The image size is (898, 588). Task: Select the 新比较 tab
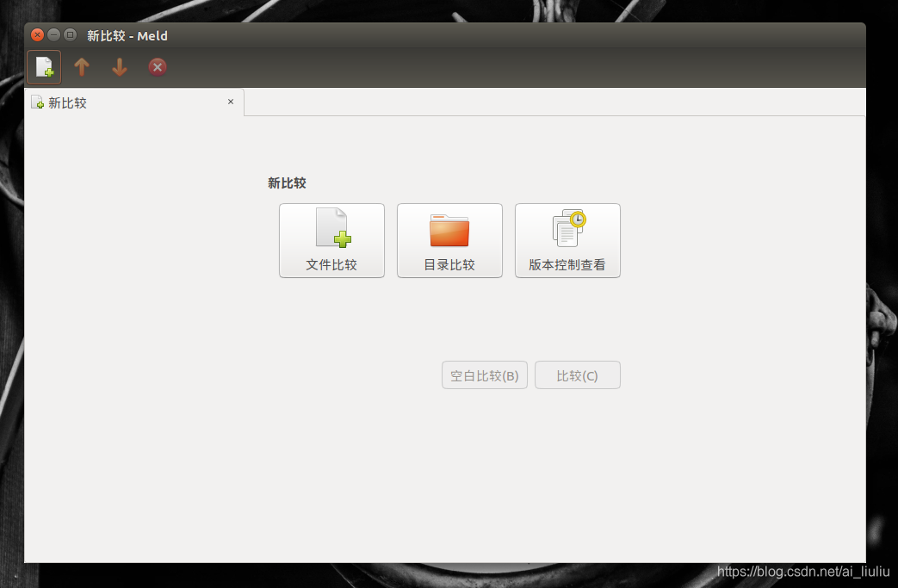[134, 102]
